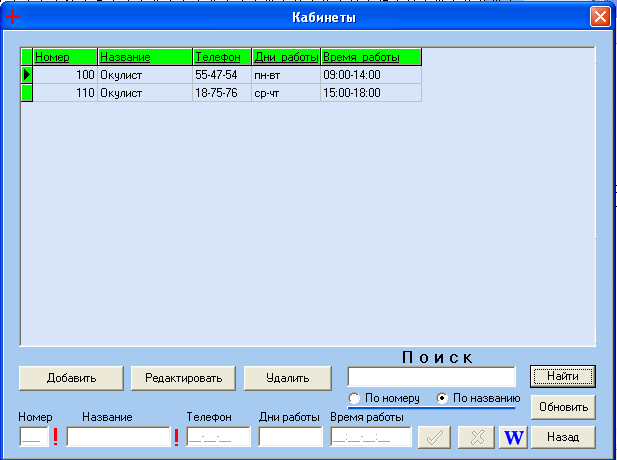Focus the Время работы masked input field

pos(371,437)
